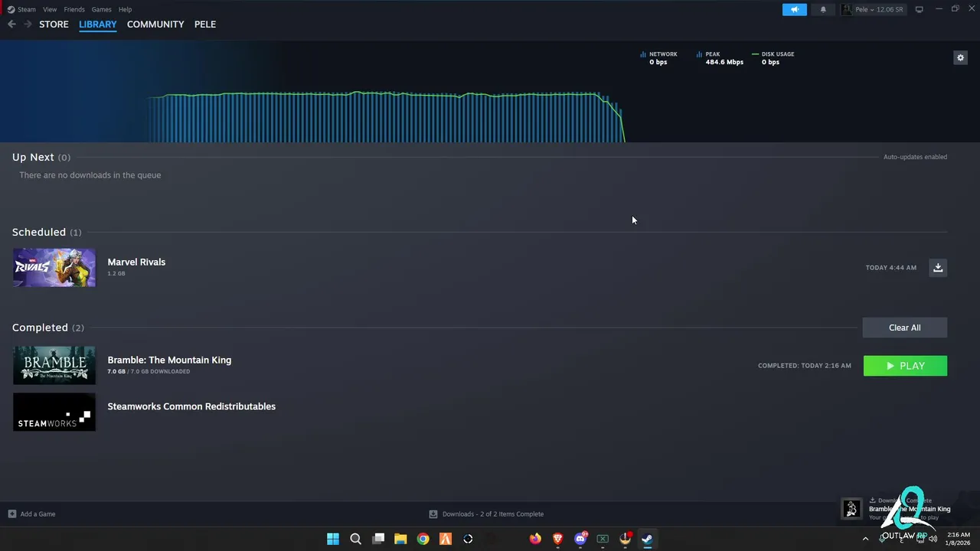Click the Completed section header
980x551 pixels.
click(48, 328)
